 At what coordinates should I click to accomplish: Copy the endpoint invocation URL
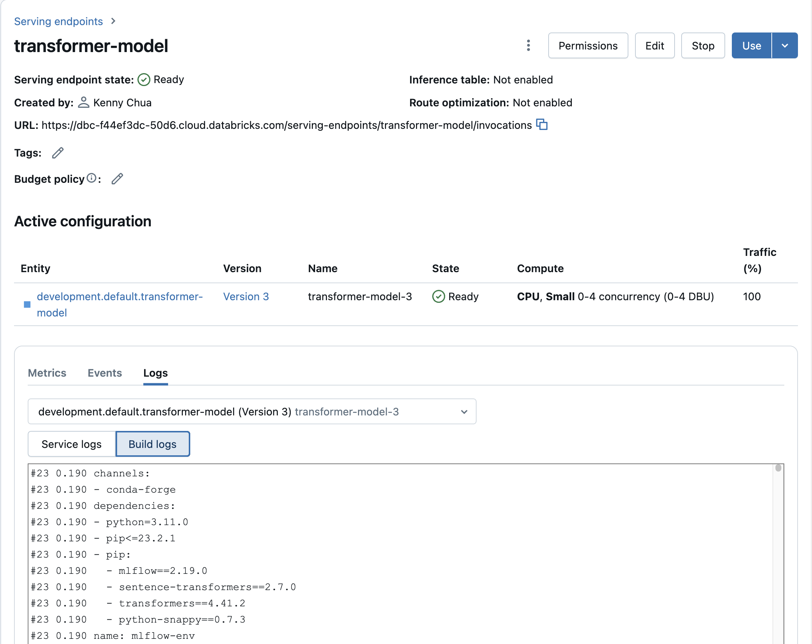coord(542,125)
